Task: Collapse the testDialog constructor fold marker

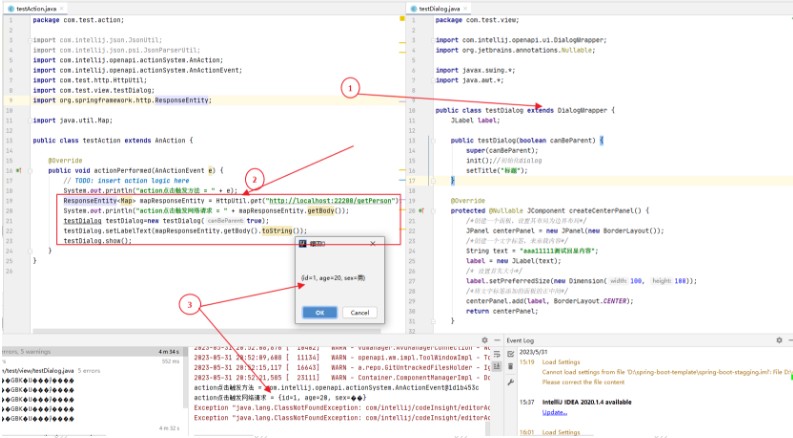Action: 433,141
